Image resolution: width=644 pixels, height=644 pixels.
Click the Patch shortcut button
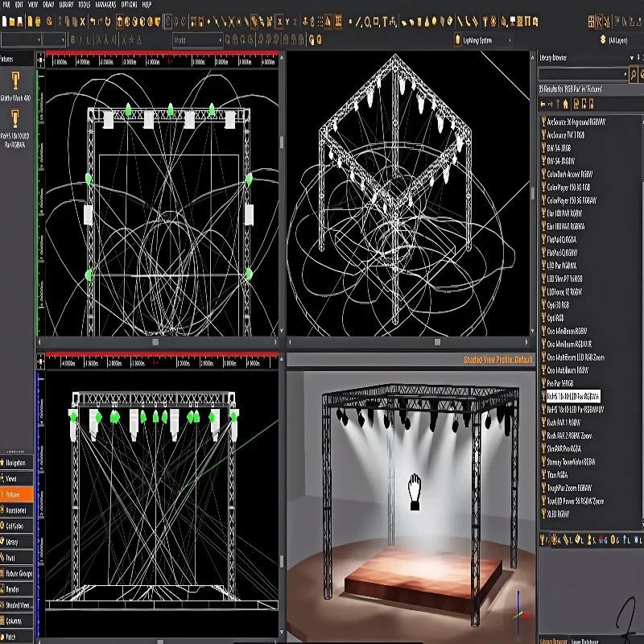[16, 637]
